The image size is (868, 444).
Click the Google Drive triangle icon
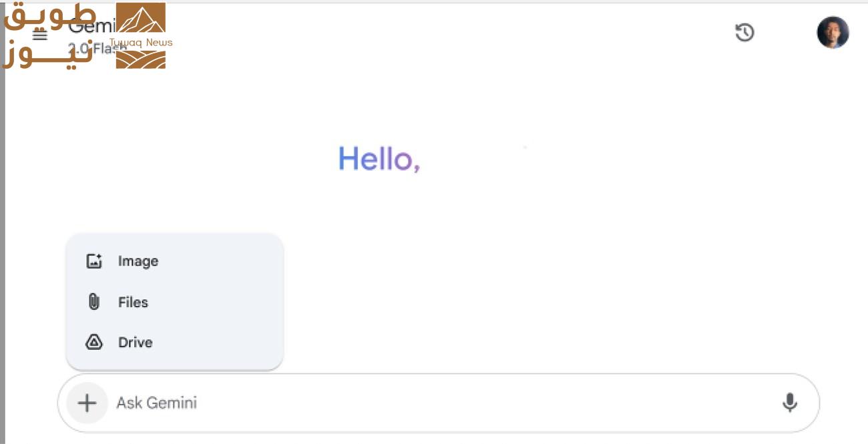[94, 343]
